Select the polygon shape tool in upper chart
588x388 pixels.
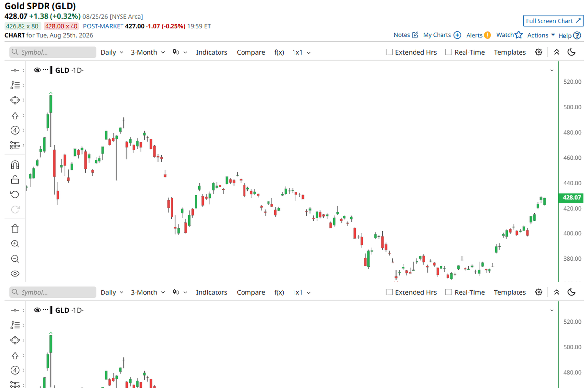pyautogui.click(x=15, y=100)
